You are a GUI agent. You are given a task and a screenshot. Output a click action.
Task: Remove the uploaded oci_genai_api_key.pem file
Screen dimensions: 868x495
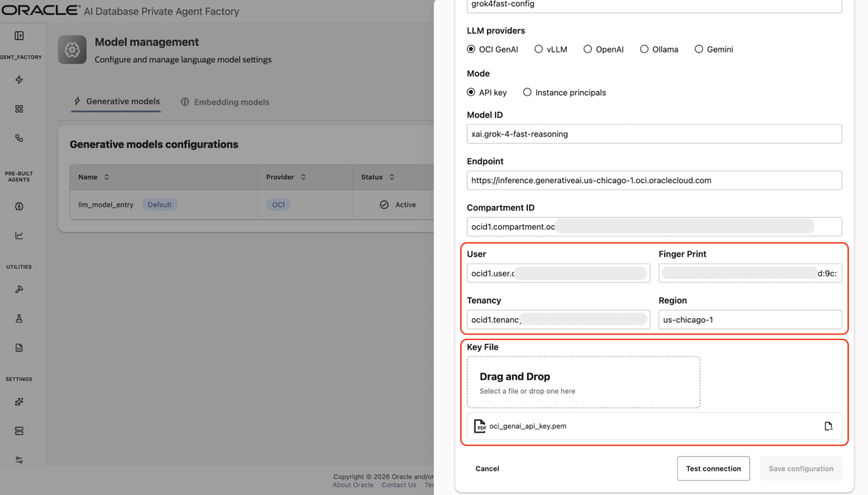(830, 426)
